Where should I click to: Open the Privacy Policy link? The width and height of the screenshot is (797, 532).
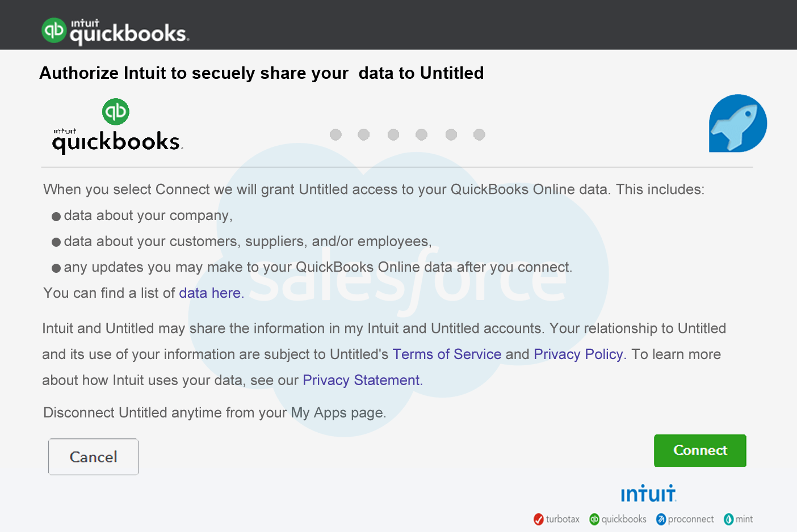(x=578, y=354)
